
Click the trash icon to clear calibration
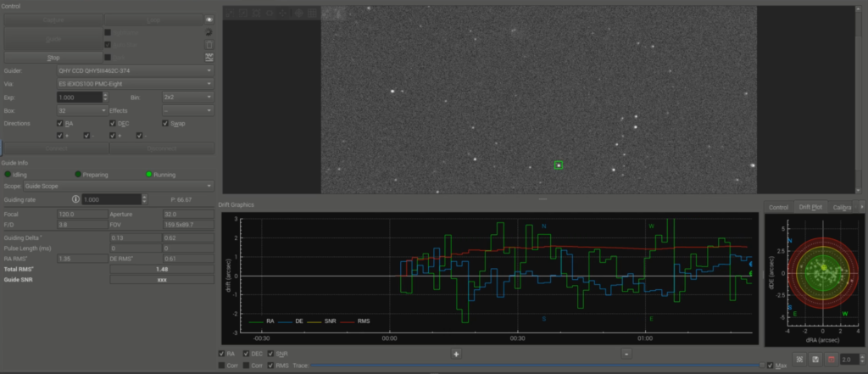[209, 45]
